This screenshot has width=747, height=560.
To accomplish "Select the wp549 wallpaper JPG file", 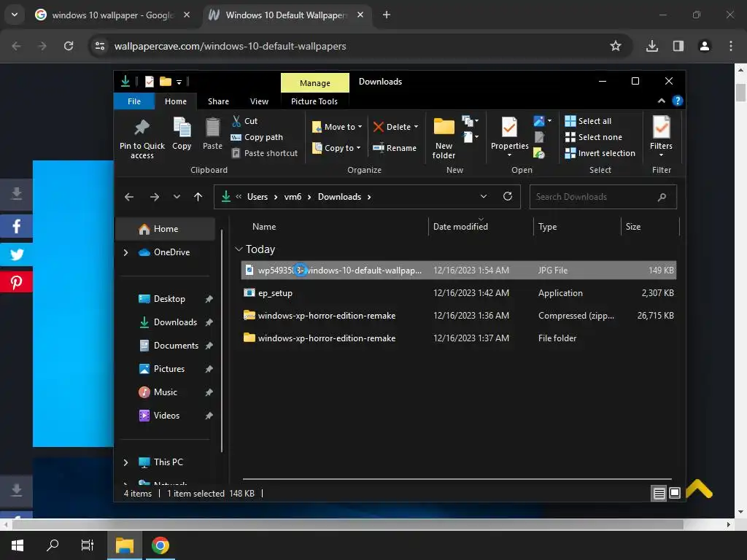I will coord(459,270).
